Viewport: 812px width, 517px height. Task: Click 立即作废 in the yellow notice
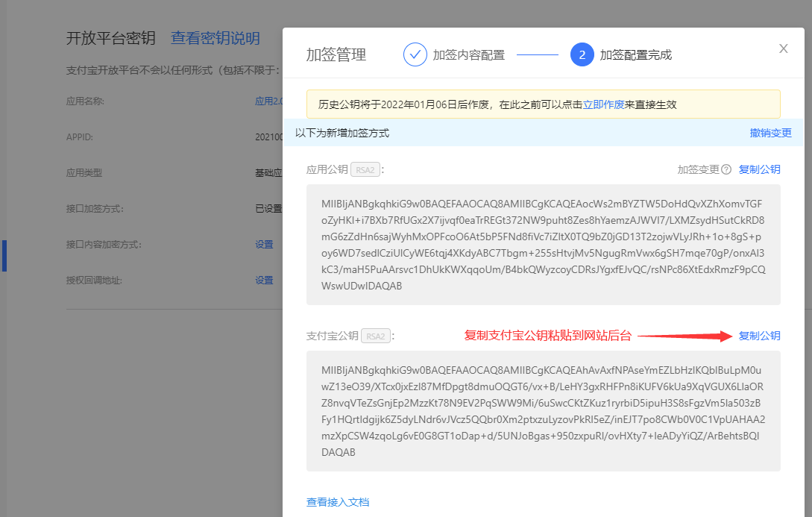coord(603,104)
